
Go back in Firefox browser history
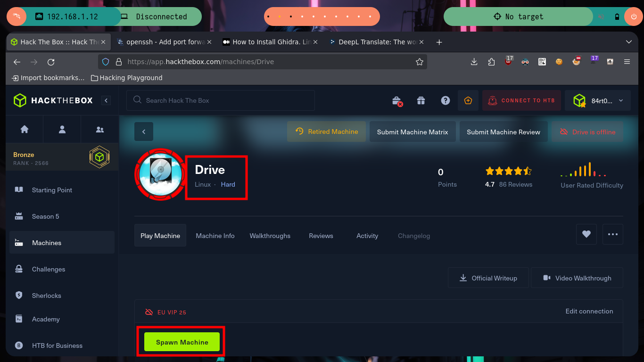(17, 62)
